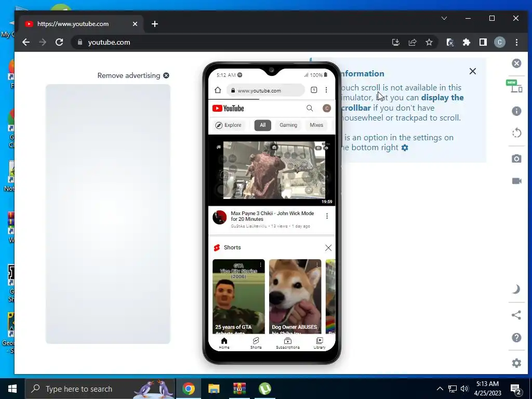Click the info icon in the right sidebar
The width and height of the screenshot is (532, 399).
(516, 111)
